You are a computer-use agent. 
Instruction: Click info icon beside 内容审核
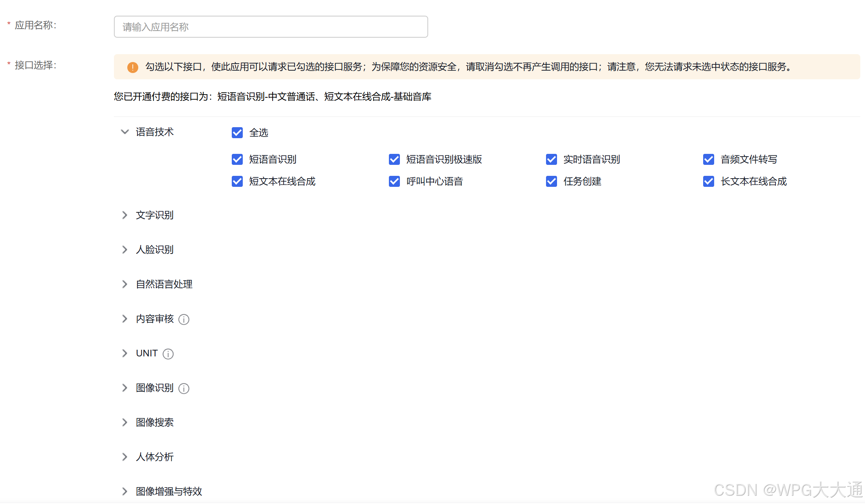[184, 320]
